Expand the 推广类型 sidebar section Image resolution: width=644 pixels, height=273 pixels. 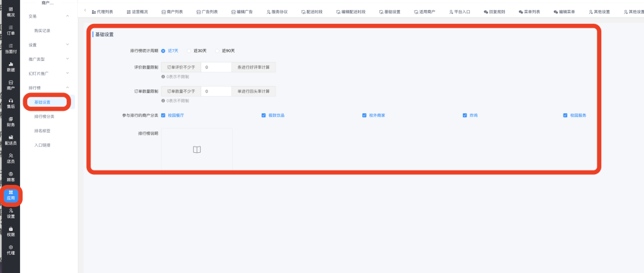tap(67, 59)
